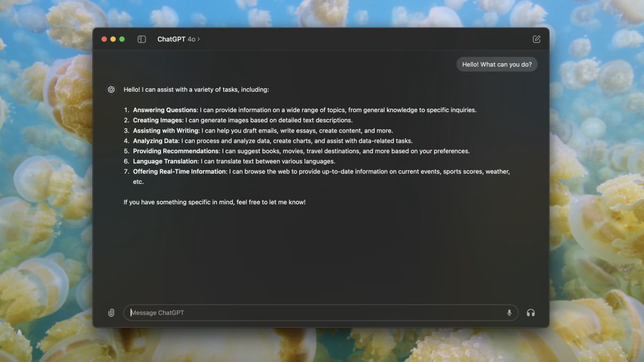Click 'Analyzing Data' bold heading
Image resolution: width=644 pixels, height=362 pixels.
156,141
